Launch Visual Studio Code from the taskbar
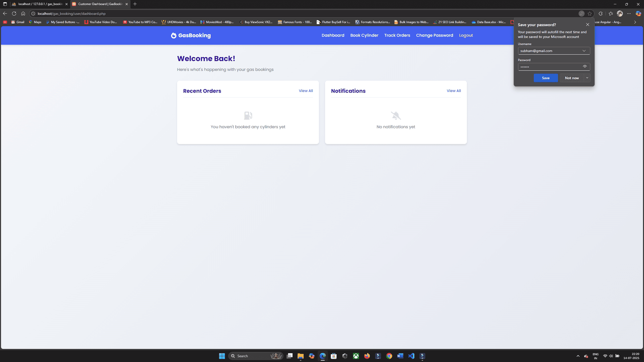Image resolution: width=644 pixels, height=362 pixels. (x=411, y=356)
